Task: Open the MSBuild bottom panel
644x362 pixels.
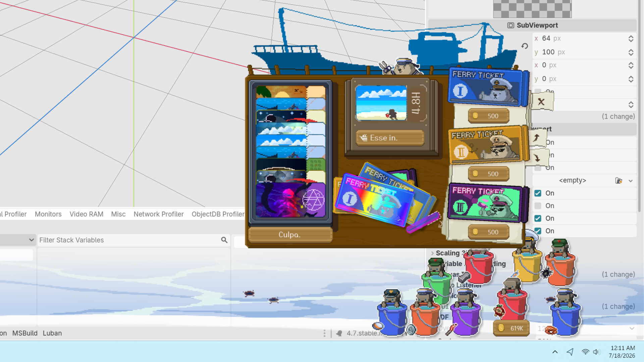Action: (25, 333)
